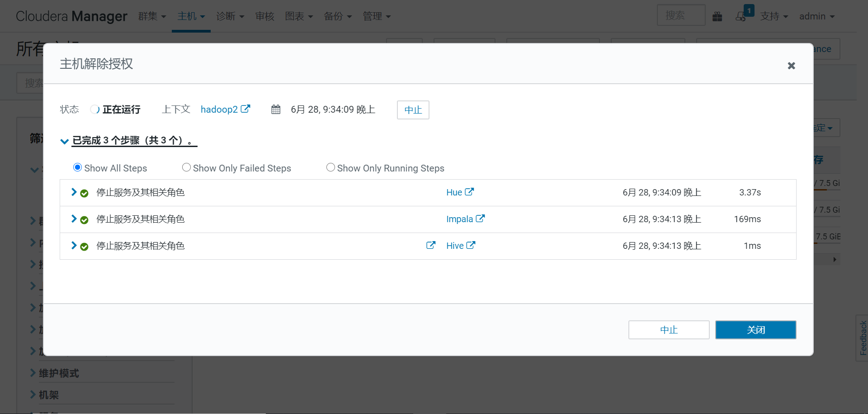Select the Show Only Running Steps radio
The width and height of the screenshot is (868, 414).
pyautogui.click(x=330, y=167)
